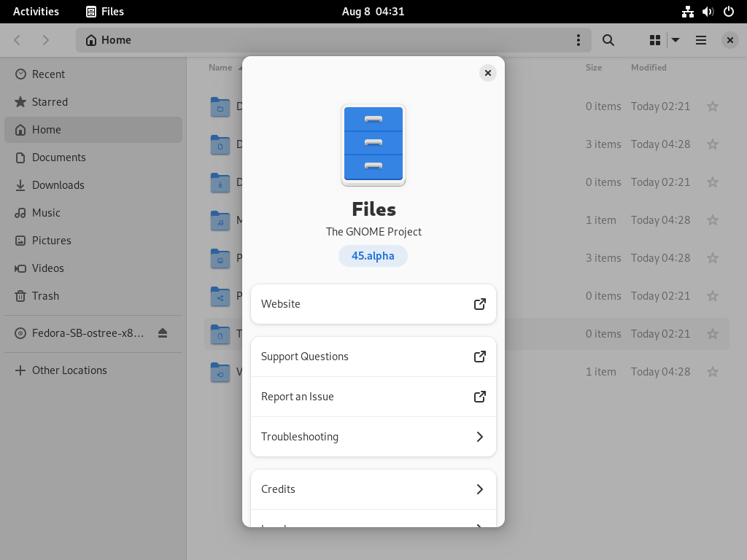Click the plus icon beside Other Locations
Screen dimensions: 747x560
tap(20, 370)
